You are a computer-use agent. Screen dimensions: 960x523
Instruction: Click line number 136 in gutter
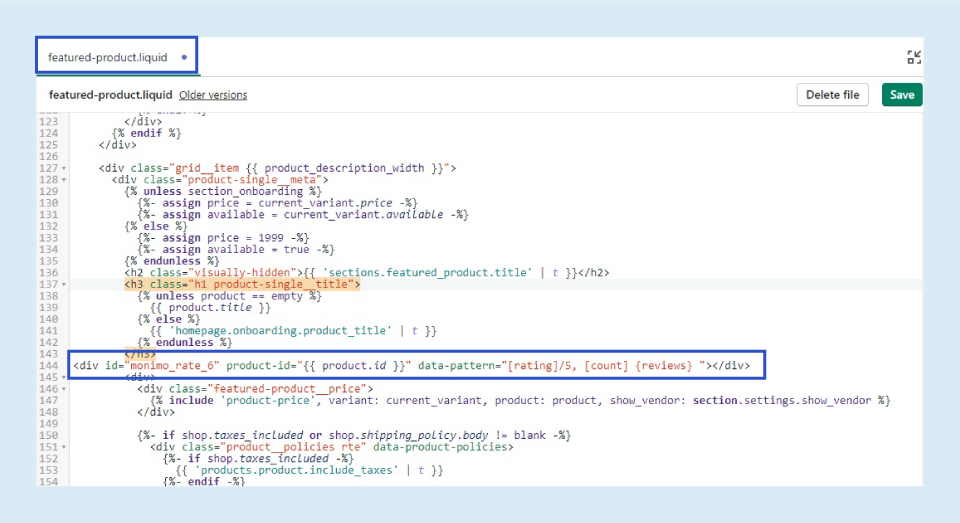(50, 273)
